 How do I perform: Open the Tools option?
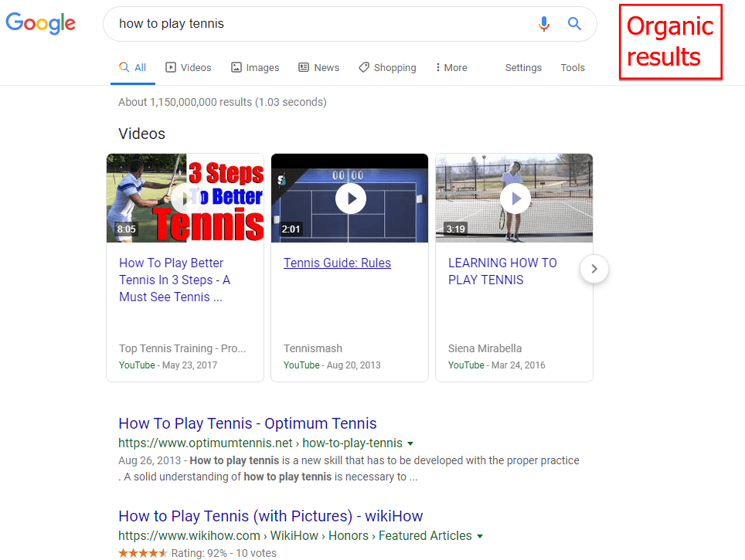click(573, 67)
